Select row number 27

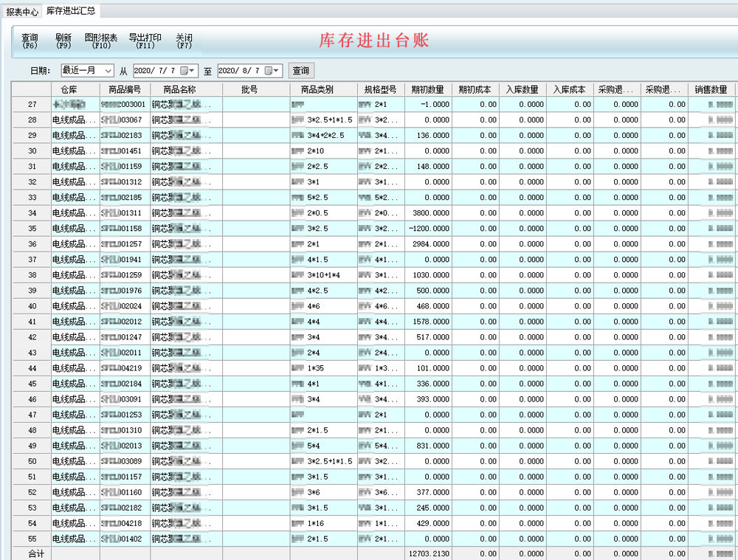[x=32, y=104]
